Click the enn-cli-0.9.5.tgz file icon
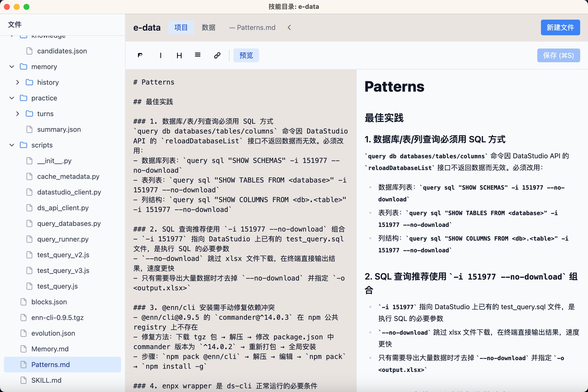This screenshot has height=392, width=588. coord(24,318)
